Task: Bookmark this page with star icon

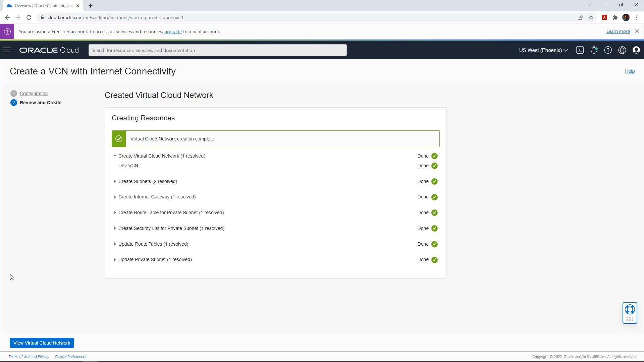Action: click(x=591, y=17)
